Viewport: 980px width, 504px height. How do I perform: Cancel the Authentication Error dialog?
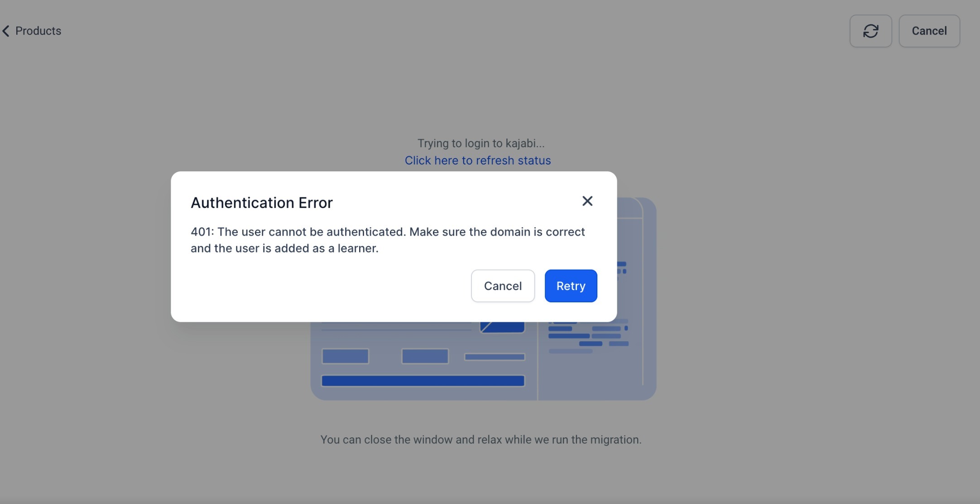502,286
